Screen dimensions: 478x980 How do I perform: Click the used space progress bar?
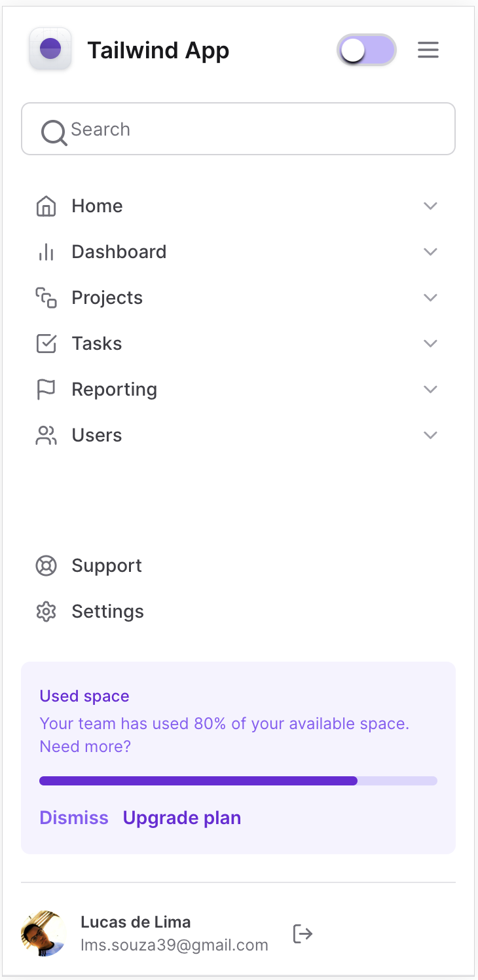[238, 781]
